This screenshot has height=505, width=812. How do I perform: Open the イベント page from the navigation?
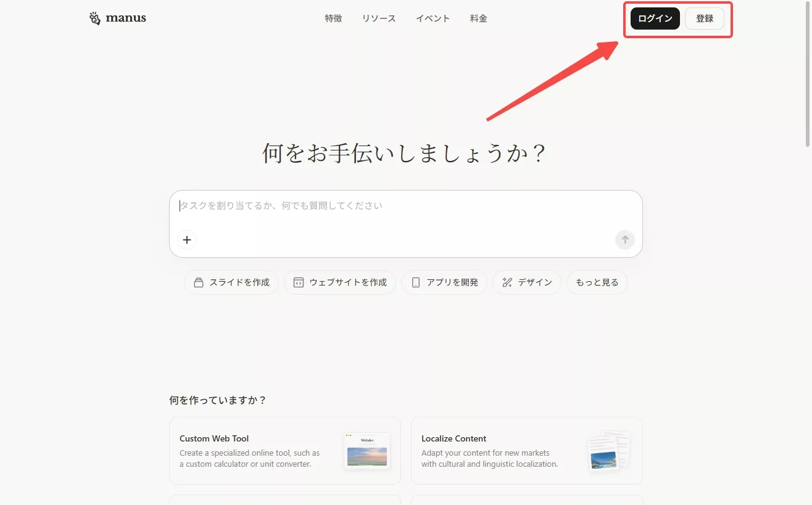[432, 18]
